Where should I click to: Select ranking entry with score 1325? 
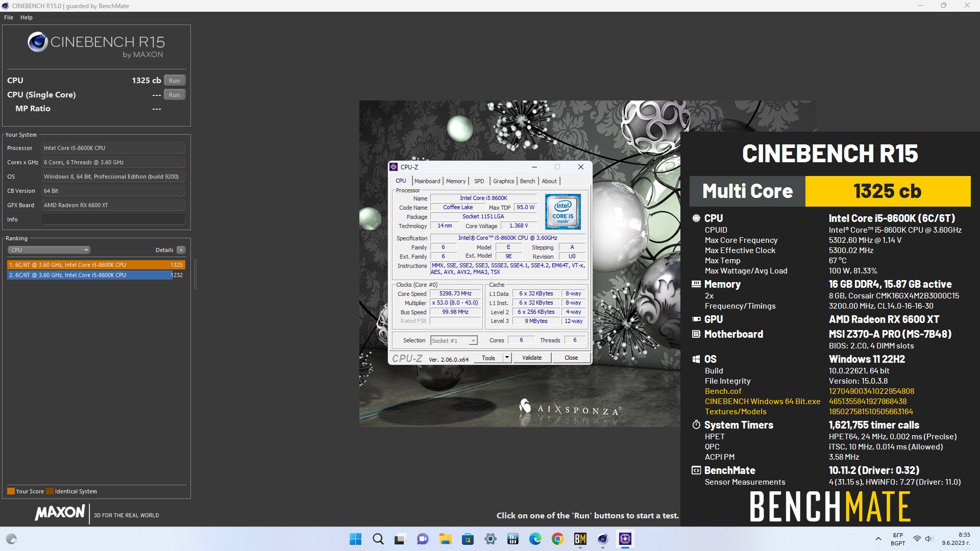point(96,265)
